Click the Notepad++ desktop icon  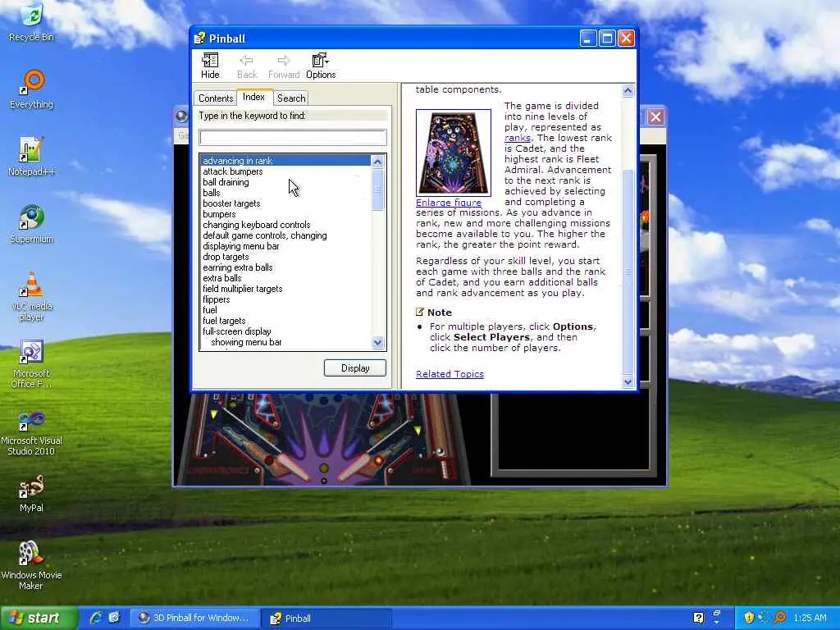point(32,157)
